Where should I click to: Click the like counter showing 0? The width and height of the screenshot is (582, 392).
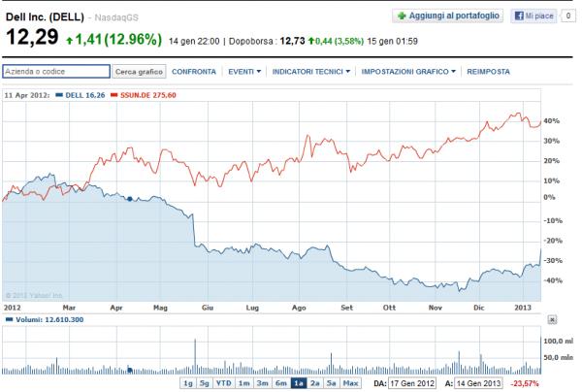(x=567, y=16)
